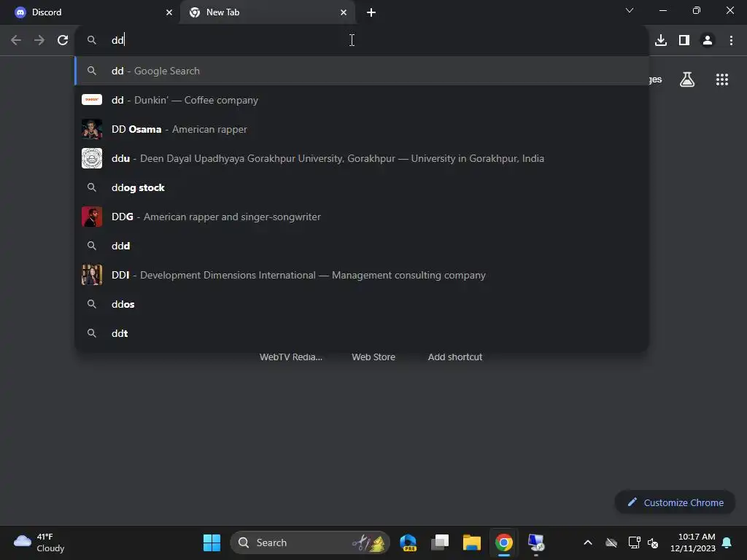The image size is (747, 560).
Task: Select the New Tab tab
Action: tap(268, 12)
